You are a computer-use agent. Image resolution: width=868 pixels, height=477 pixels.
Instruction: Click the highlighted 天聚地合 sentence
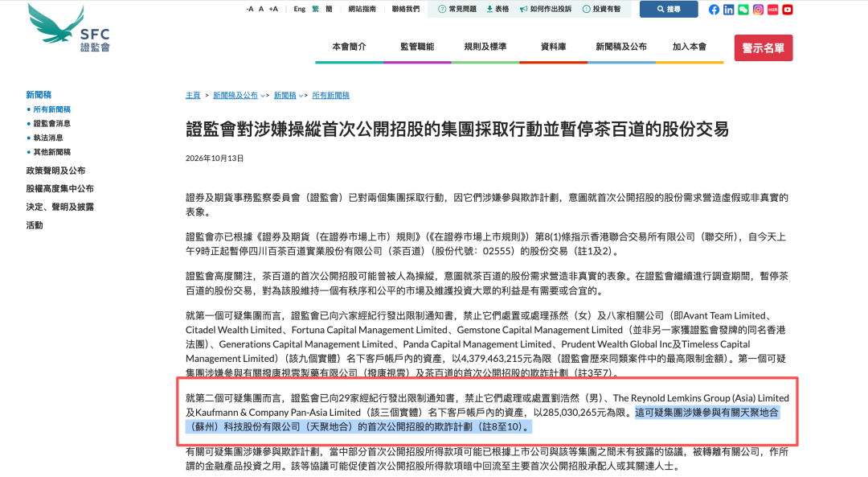481,420
